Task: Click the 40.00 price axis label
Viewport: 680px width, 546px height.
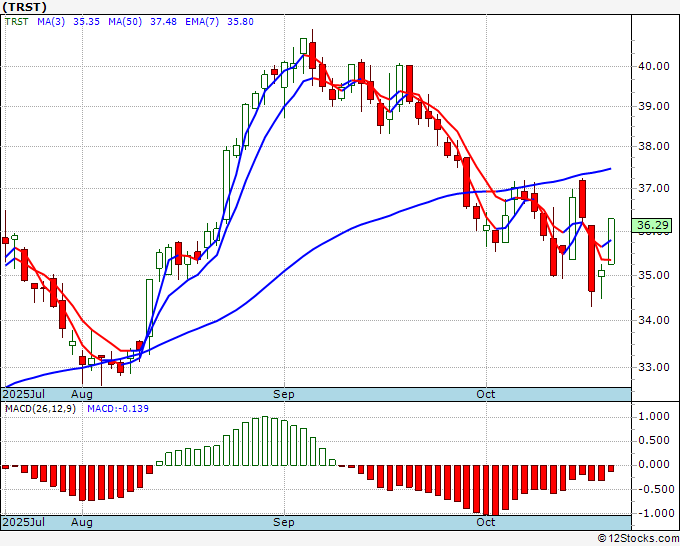Action: coord(653,66)
